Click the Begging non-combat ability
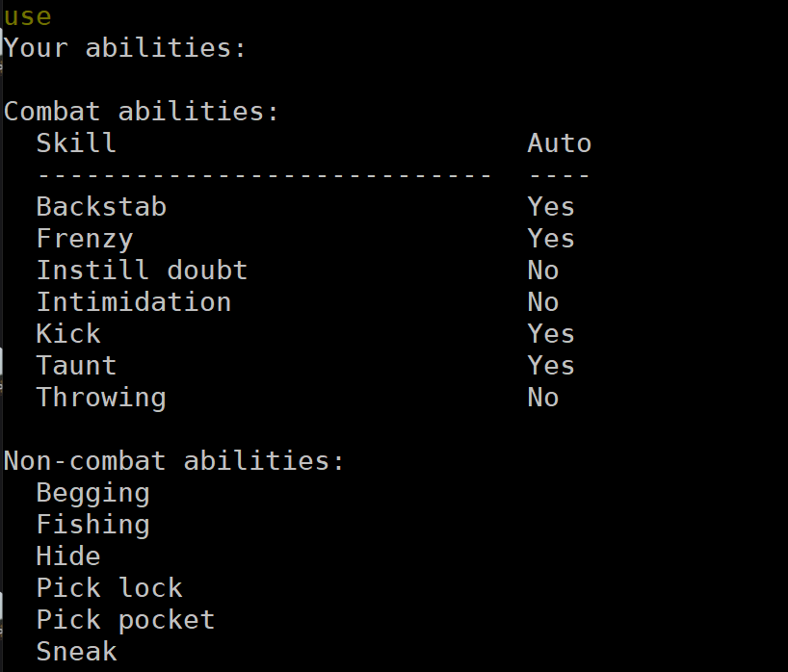Image resolution: width=788 pixels, height=672 pixels. pyautogui.click(x=93, y=493)
